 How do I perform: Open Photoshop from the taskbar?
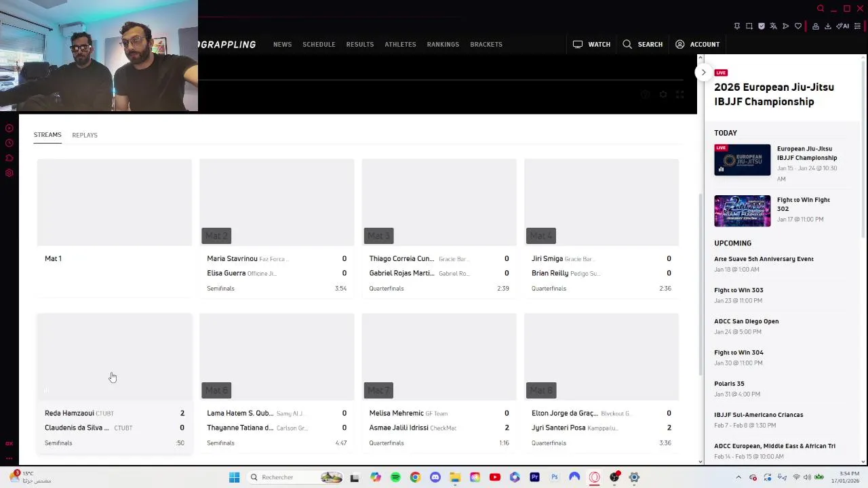(x=555, y=477)
